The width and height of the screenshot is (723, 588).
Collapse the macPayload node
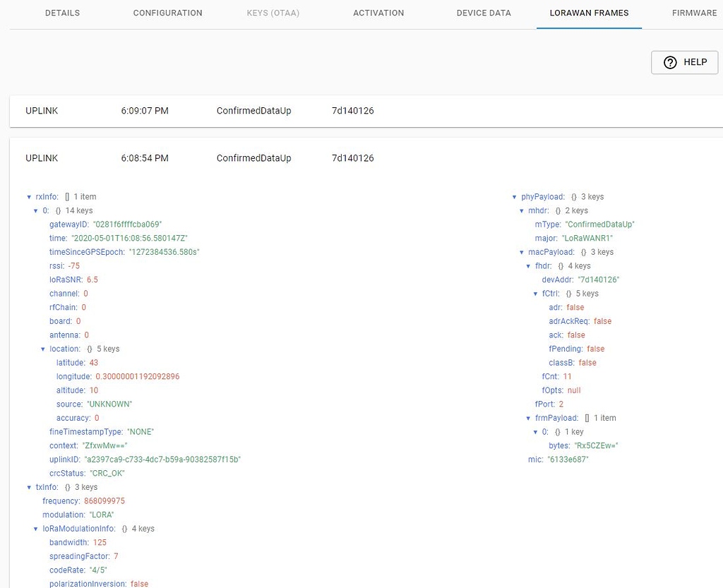pyautogui.click(x=521, y=252)
